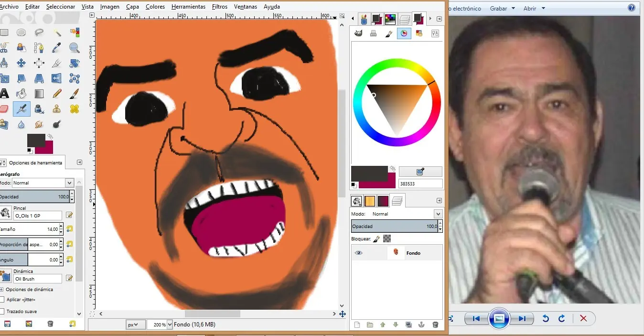Screen dimensions: 644x336
Task: Choose the Color Picker eyedropper tool
Action: pos(57,47)
